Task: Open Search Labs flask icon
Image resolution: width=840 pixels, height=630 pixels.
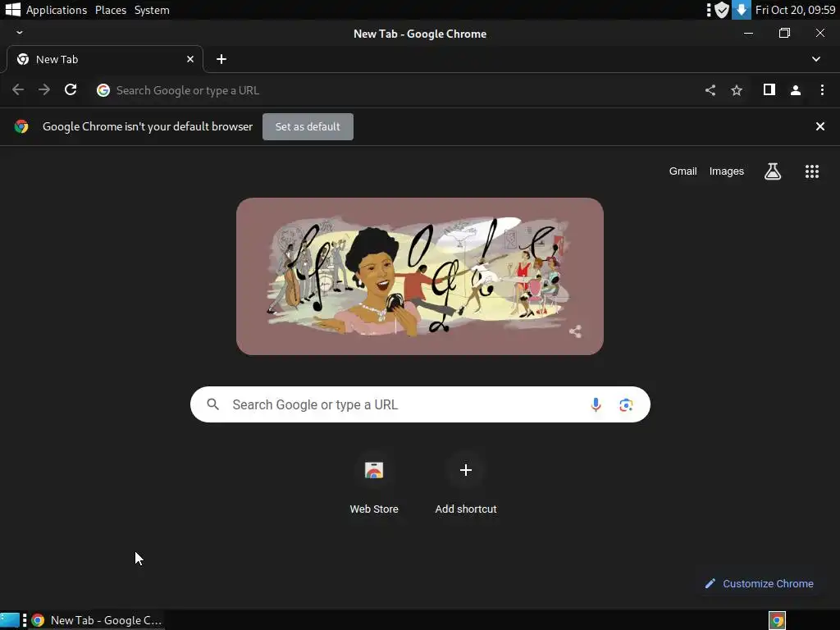Action: click(773, 171)
